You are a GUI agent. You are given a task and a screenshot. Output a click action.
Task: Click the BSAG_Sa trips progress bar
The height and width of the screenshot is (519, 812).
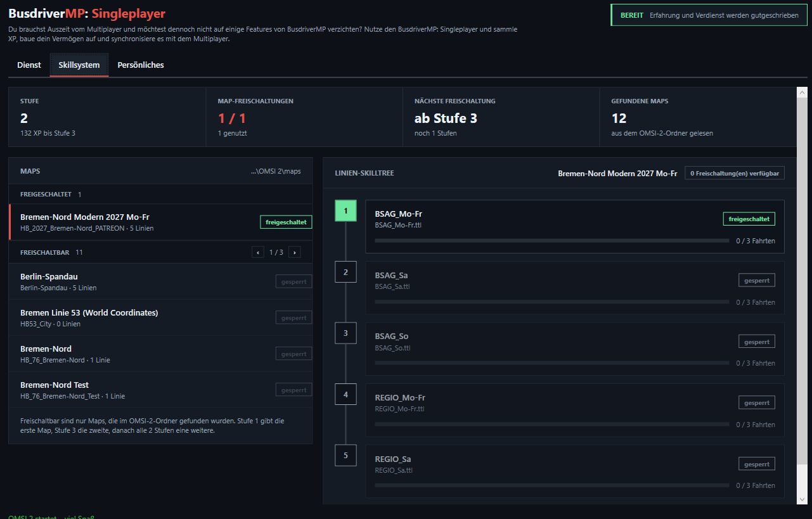click(x=552, y=302)
